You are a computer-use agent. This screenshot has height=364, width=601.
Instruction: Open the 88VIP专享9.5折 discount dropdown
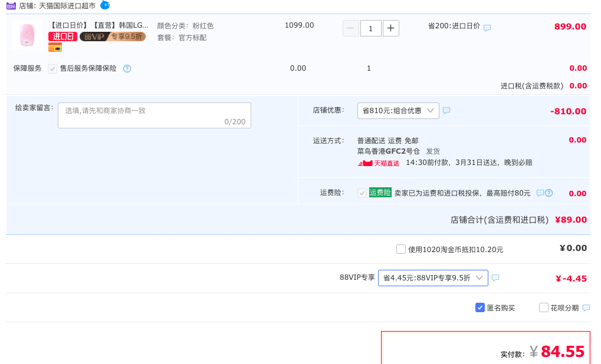(433, 278)
